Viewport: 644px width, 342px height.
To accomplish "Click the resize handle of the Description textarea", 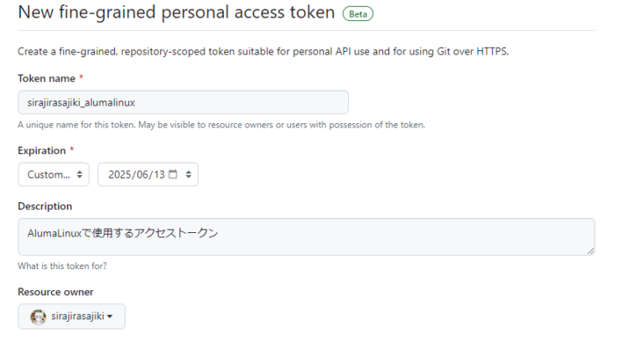I will point(590,251).
